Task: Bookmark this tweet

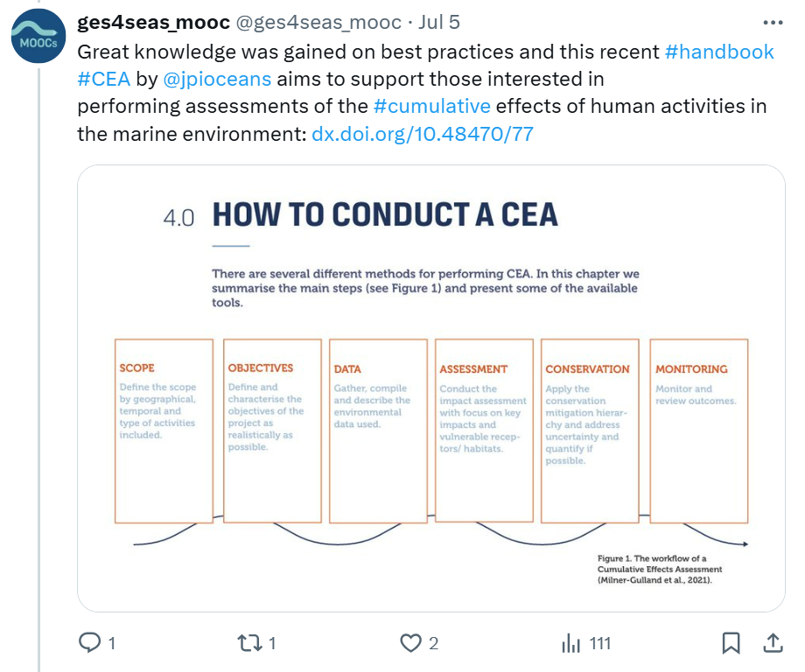Action: pos(731,643)
